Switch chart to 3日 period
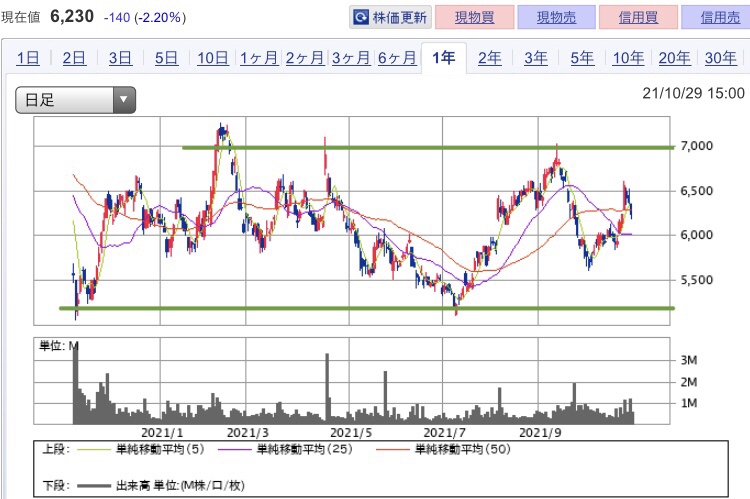The width and height of the screenshot is (750, 499). [x=120, y=58]
